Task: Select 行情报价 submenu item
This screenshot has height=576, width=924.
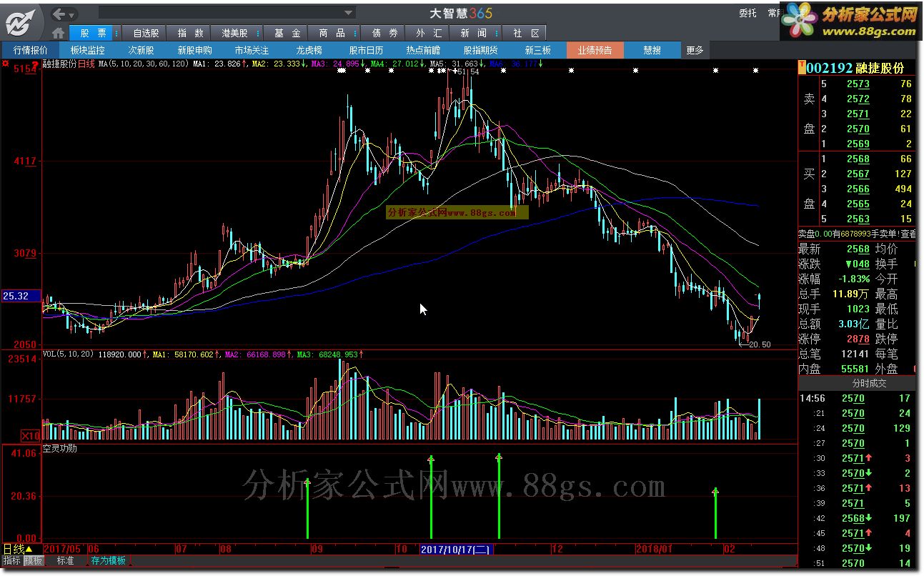Action: click(x=31, y=50)
